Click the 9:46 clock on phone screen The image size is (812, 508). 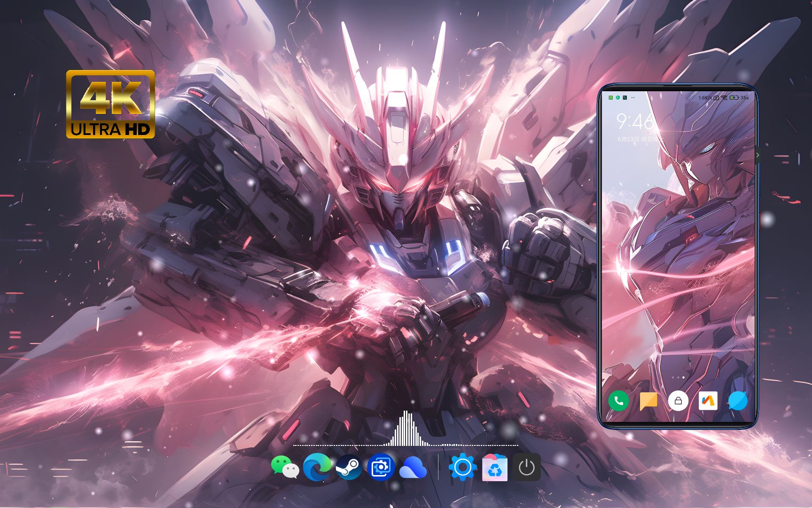point(635,122)
